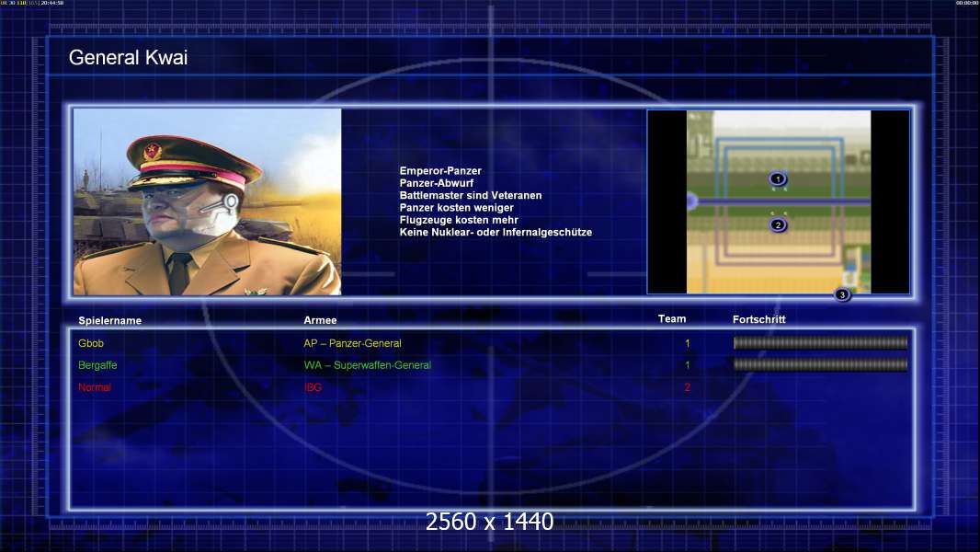Viewport: 980px width, 552px height.
Task: Click team number 2 for Normal
Action: (688, 387)
